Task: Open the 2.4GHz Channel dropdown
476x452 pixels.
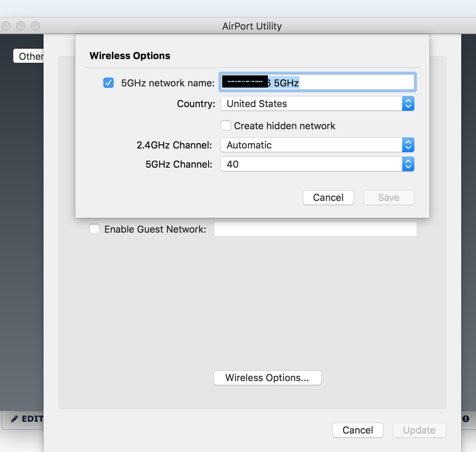Action: pos(317,145)
